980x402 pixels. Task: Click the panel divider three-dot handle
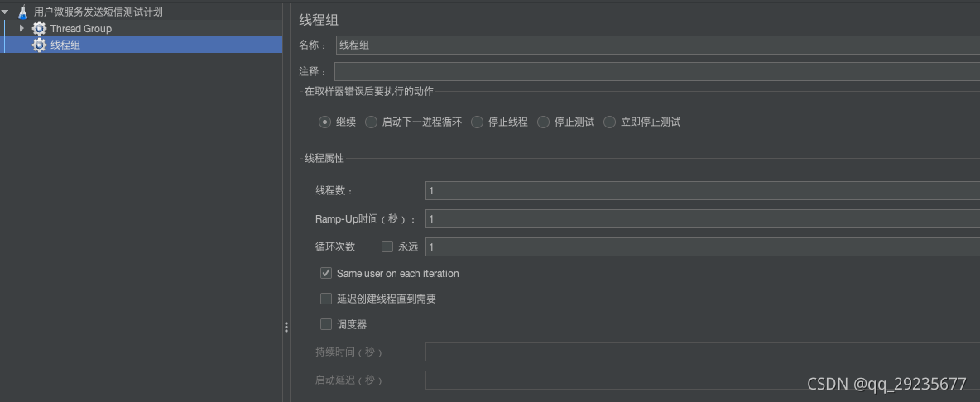point(286,327)
